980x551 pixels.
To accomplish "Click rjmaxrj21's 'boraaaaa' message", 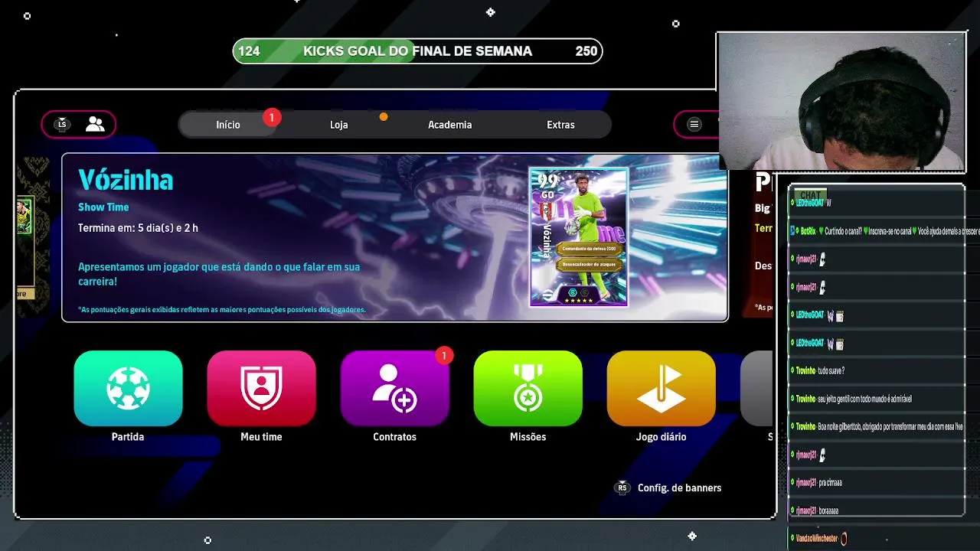I will [814, 510].
